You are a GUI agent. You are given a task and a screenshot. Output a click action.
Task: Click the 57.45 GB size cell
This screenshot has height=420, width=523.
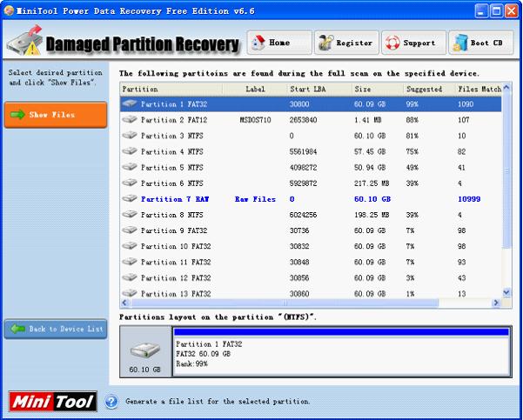(x=370, y=151)
